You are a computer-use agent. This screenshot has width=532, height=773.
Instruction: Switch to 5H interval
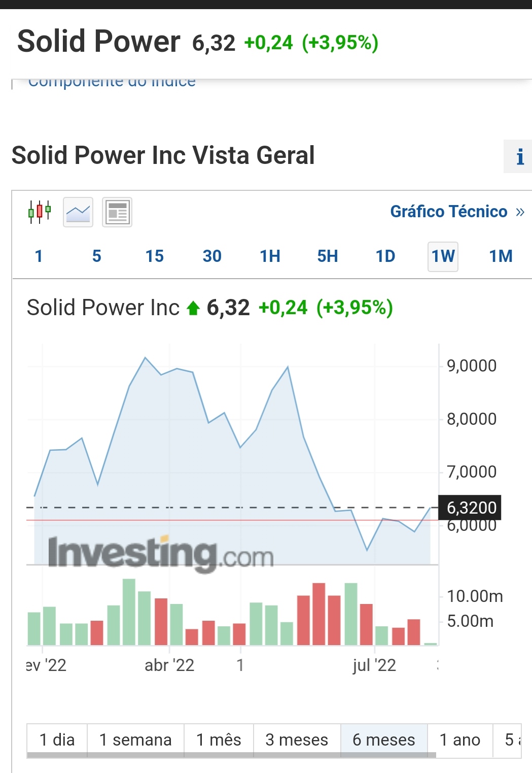coord(328,256)
